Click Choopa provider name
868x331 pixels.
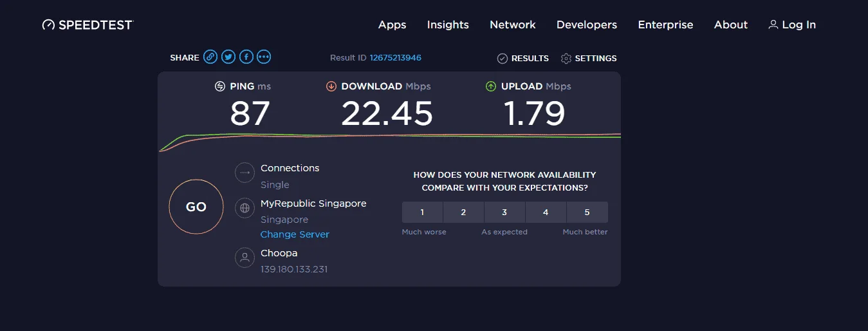tap(279, 253)
